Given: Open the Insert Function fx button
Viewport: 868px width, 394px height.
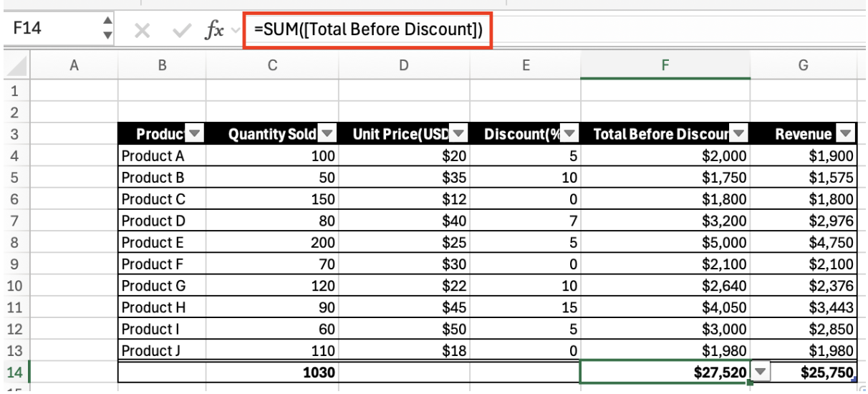Looking at the screenshot, I should pos(213,31).
